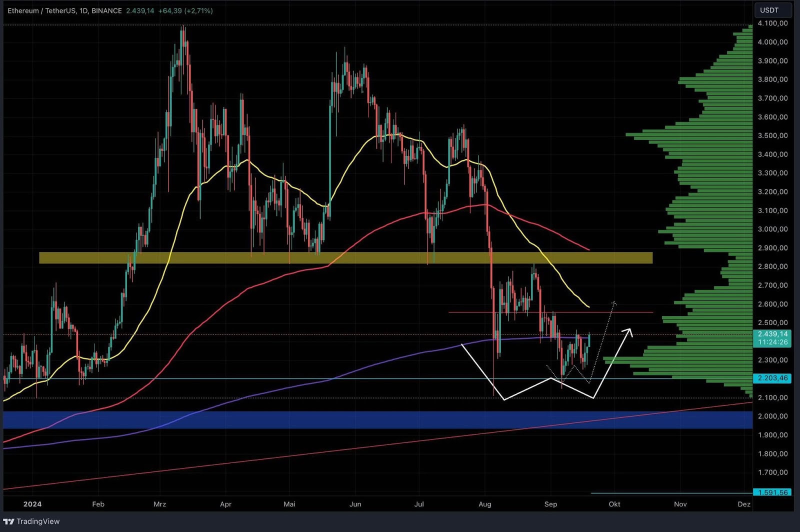Click the Mai label on the time axis
This screenshot has width=800, height=532.
[x=289, y=504]
